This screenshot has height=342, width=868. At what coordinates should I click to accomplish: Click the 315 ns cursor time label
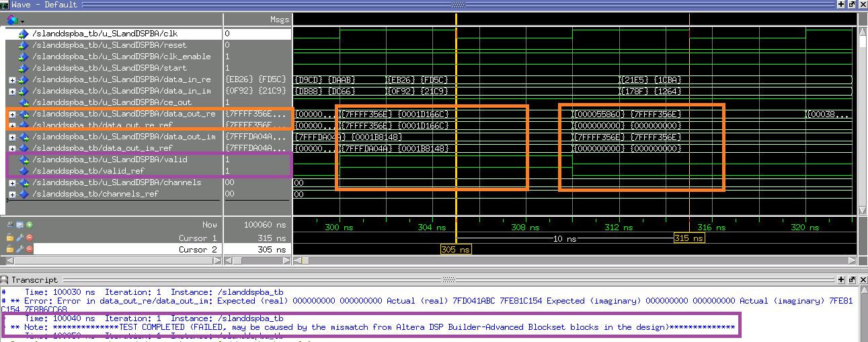(x=689, y=238)
